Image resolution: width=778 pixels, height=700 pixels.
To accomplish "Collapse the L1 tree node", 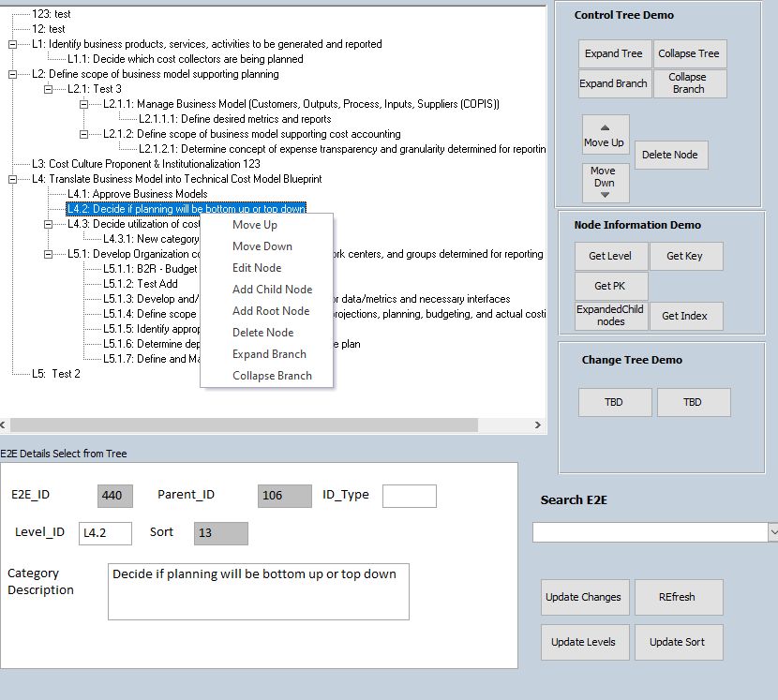I will click(12, 44).
